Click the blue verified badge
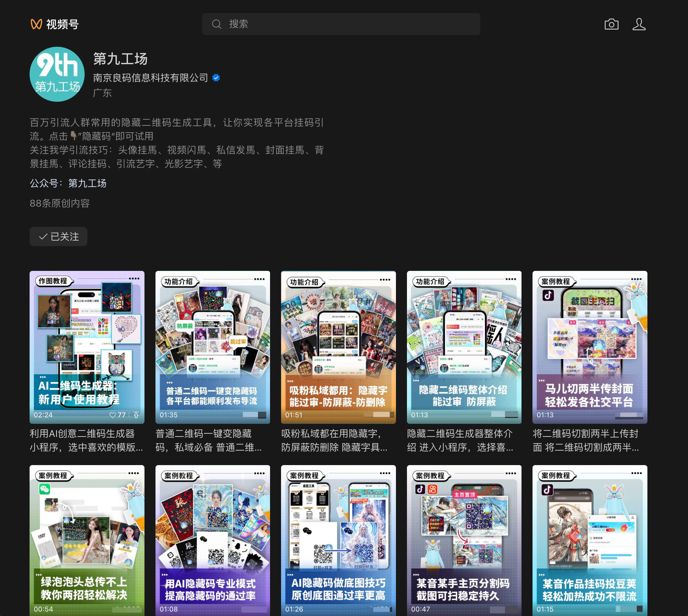The image size is (688, 616). point(216,78)
